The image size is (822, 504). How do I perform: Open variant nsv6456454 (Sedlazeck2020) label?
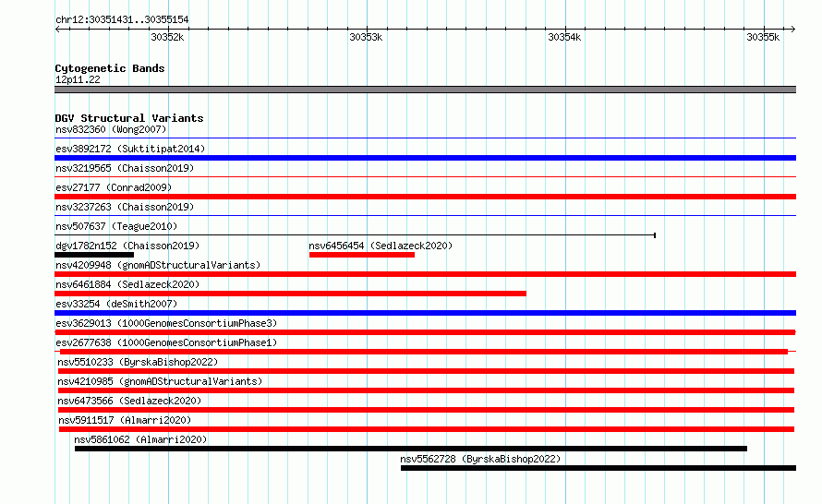[x=381, y=246]
